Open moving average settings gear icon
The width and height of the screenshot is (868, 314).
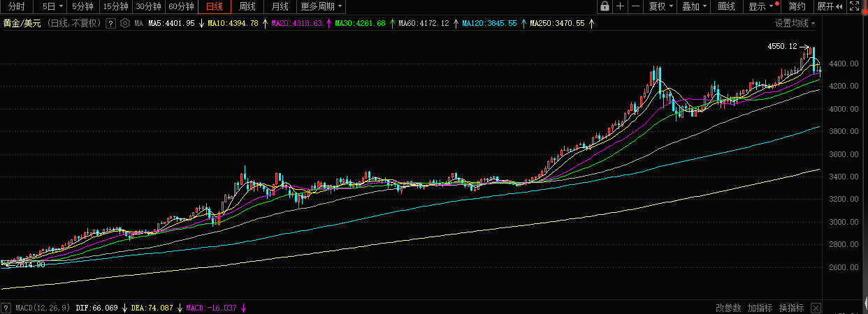point(125,23)
